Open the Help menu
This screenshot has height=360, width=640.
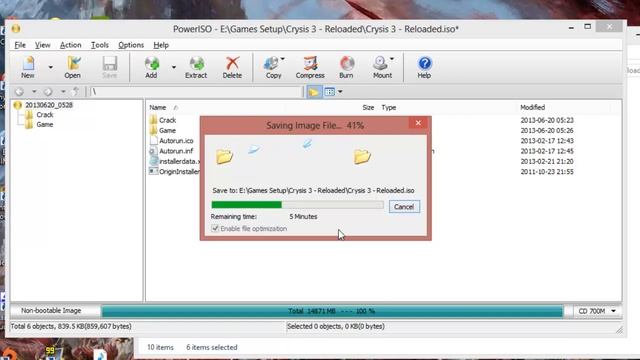tap(161, 45)
